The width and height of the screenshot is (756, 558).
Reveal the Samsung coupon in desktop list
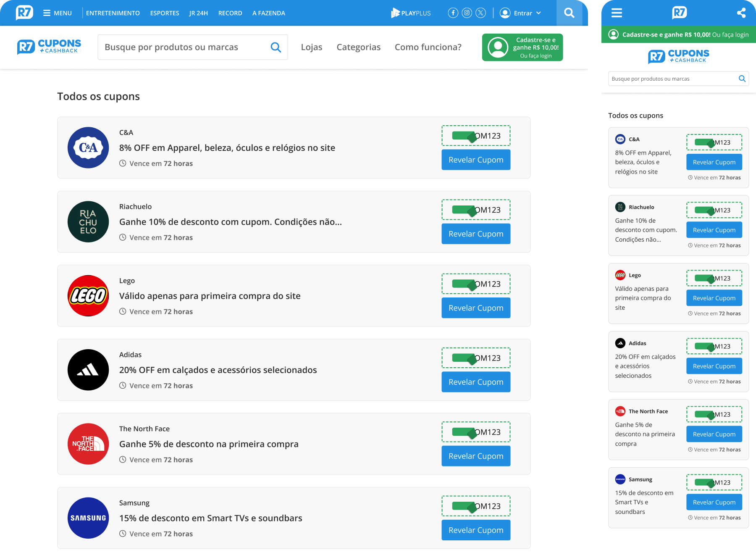[x=476, y=530]
